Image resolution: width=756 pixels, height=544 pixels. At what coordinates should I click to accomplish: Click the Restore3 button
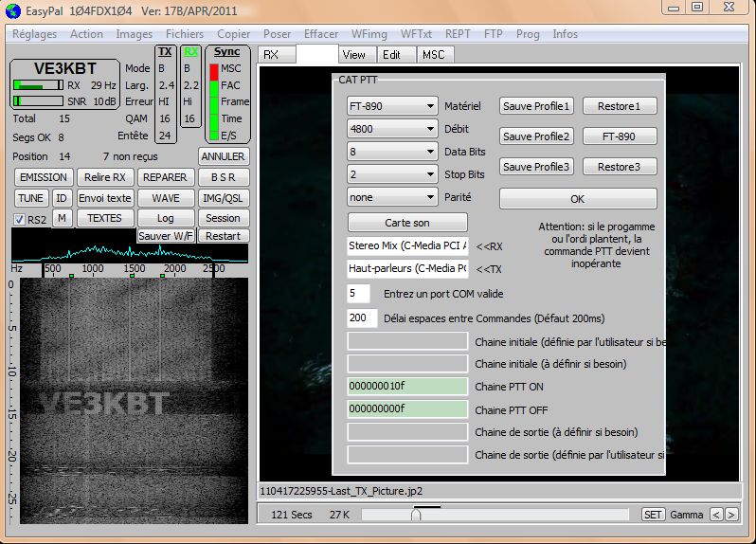(620, 167)
